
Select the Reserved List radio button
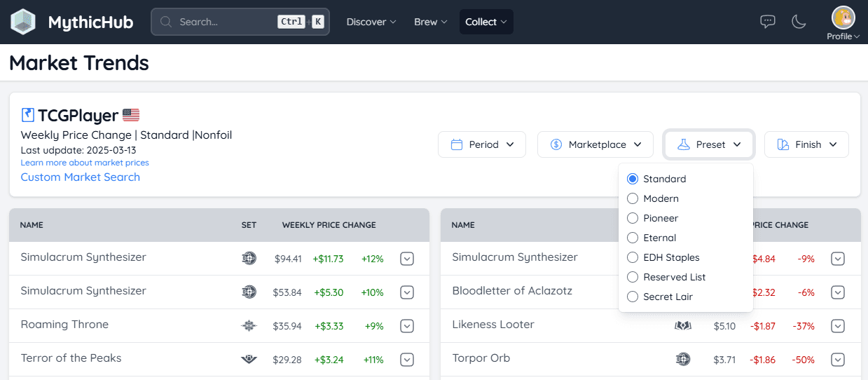[633, 277]
